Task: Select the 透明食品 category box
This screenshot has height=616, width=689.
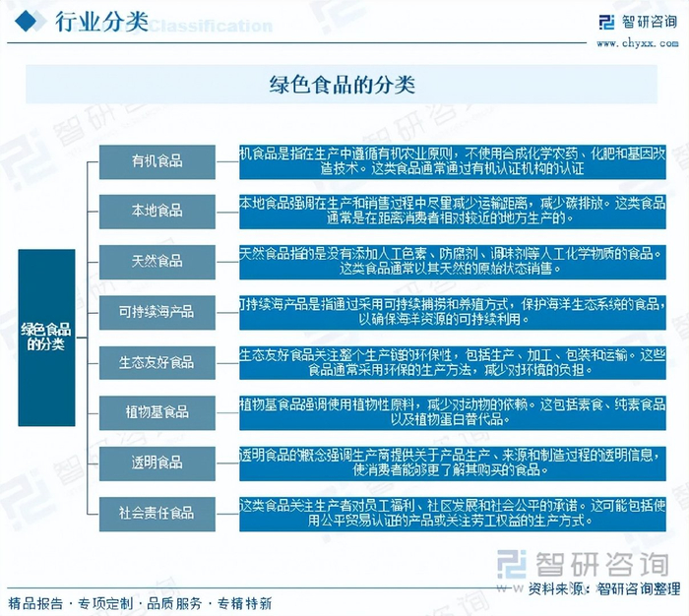Action: pyautogui.click(x=157, y=463)
